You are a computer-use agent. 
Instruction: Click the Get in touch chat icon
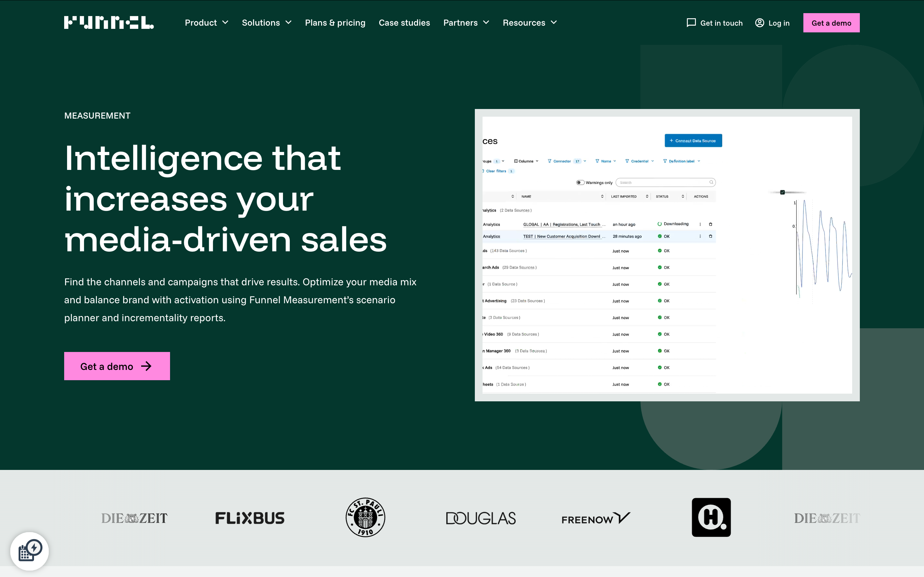(691, 23)
